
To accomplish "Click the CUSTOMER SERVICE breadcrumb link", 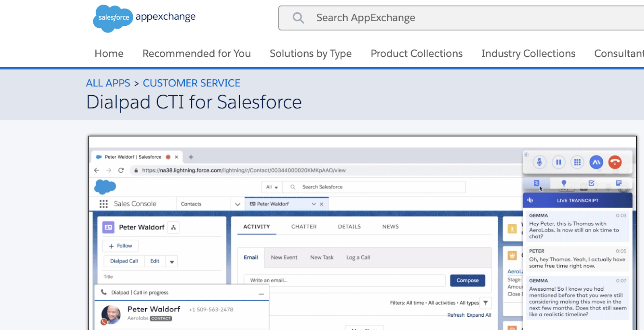I will point(192,83).
